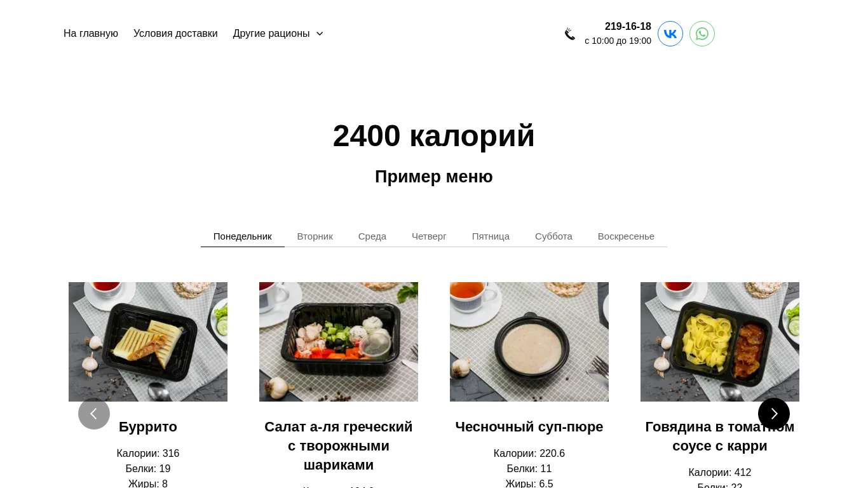Image resolution: width=868 pixels, height=488 pixels.
Task: Click the phone handset icon
Action: (x=570, y=34)
